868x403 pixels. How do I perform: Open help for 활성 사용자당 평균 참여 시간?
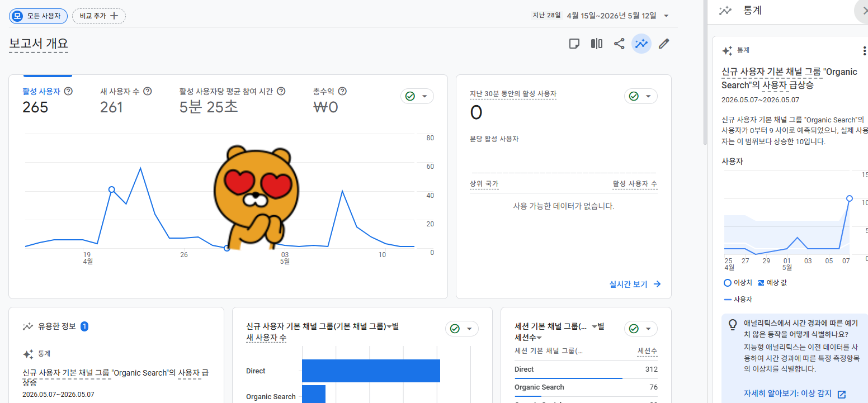281,91
